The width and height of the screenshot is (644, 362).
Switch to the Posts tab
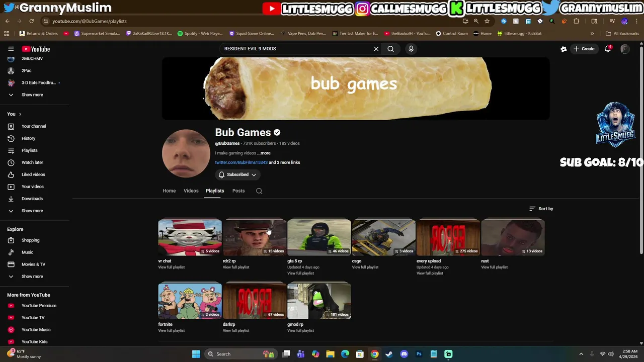pyautogui.click(x=238, y=191)
